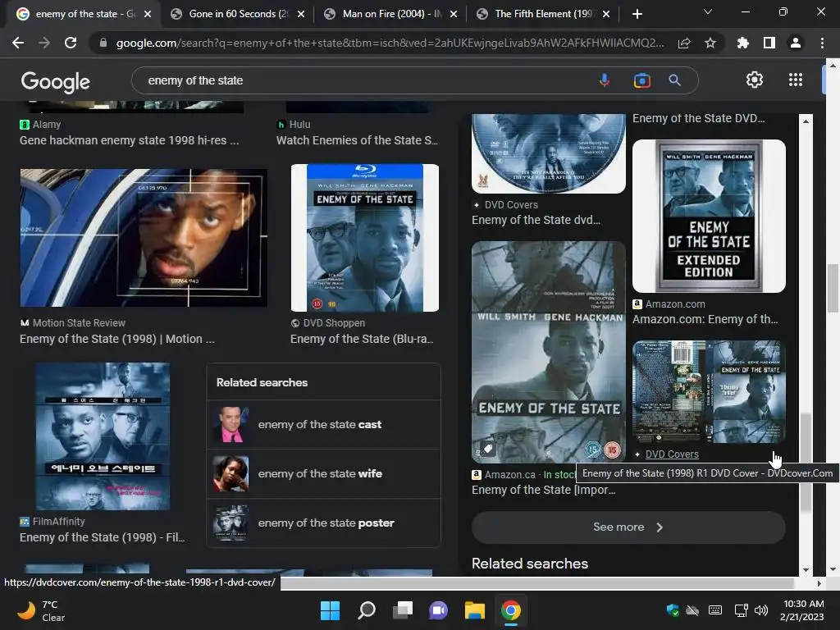
Task: Close the Gone in 60 Seconds tab
Action: coord(301,14)
